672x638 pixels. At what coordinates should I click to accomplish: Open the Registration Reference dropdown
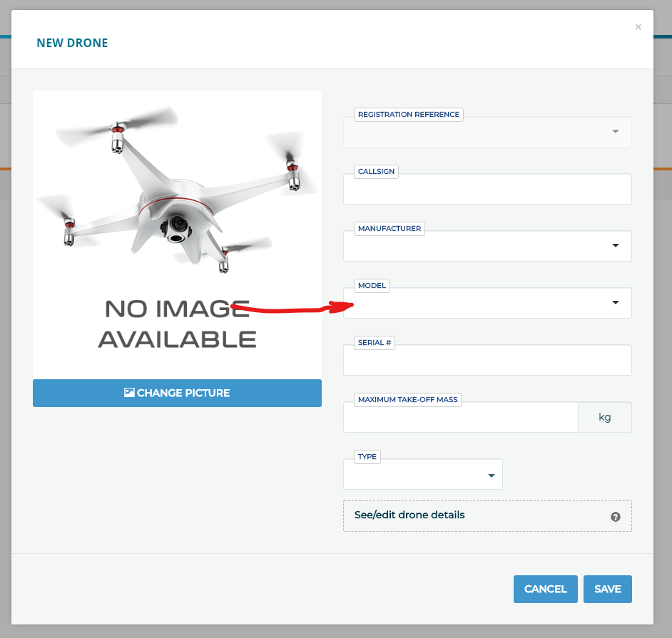[487, 132]
